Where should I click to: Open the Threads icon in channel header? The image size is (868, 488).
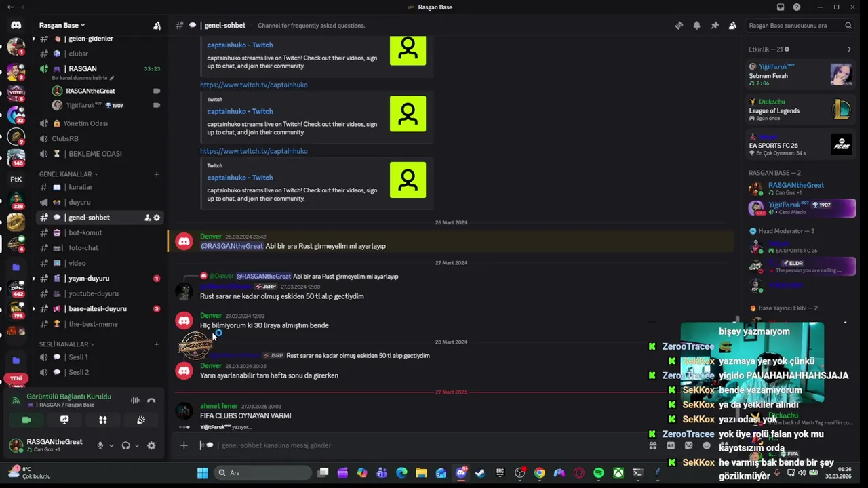[679, 25]
